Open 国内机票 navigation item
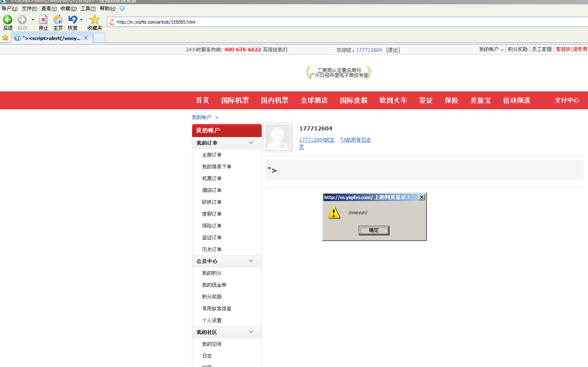The image size is (588, 367). tap(275, 100)
